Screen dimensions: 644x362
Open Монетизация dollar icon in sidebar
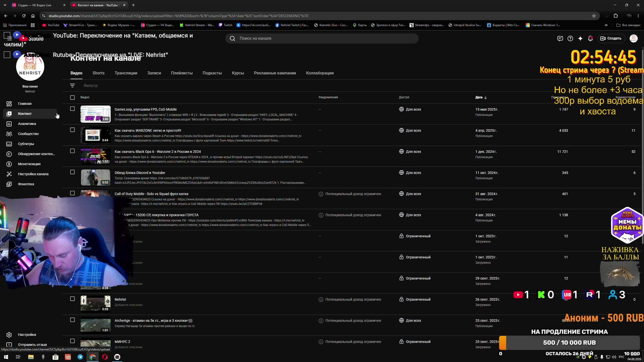pyautogui.click(x=9, y=164)
